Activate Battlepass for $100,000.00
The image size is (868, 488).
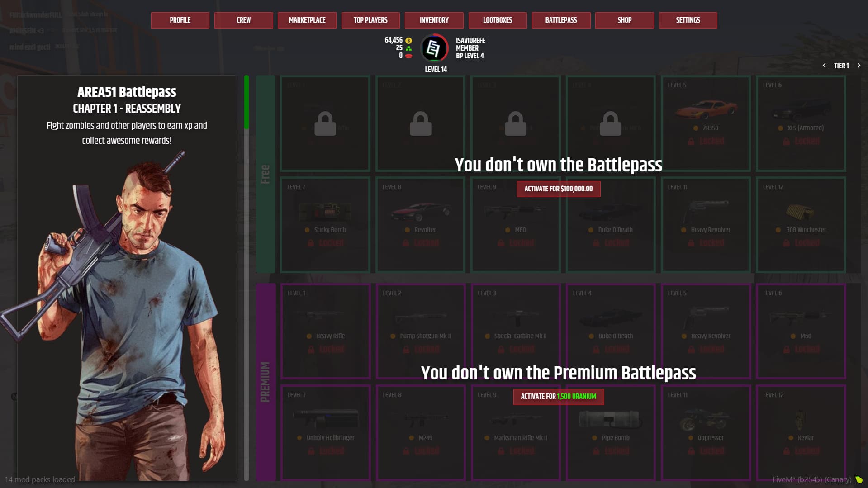559,189
